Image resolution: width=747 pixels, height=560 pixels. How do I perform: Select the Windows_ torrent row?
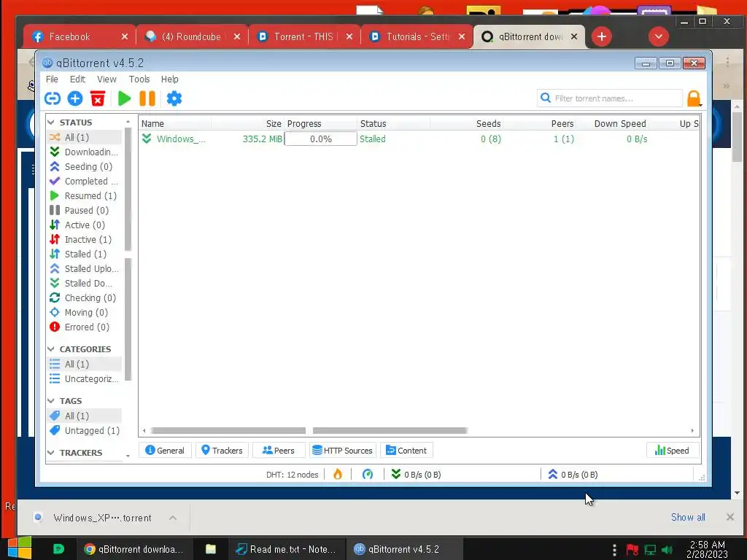coord(419,139)
